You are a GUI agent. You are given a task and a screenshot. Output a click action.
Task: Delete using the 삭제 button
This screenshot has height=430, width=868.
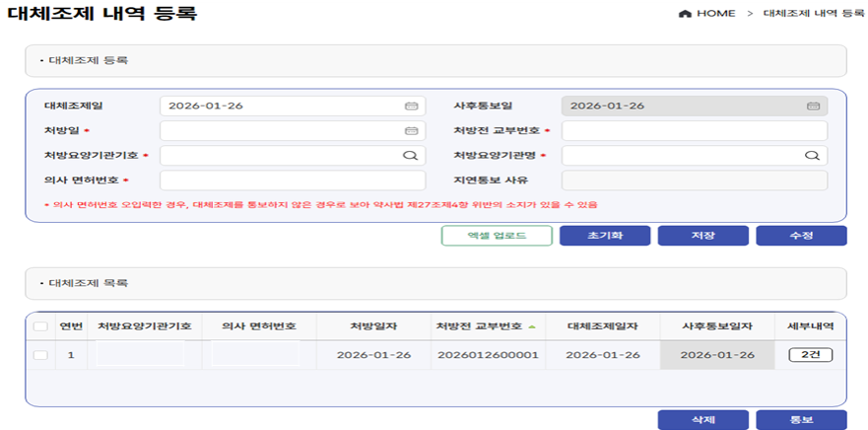(x=702, y=420)
